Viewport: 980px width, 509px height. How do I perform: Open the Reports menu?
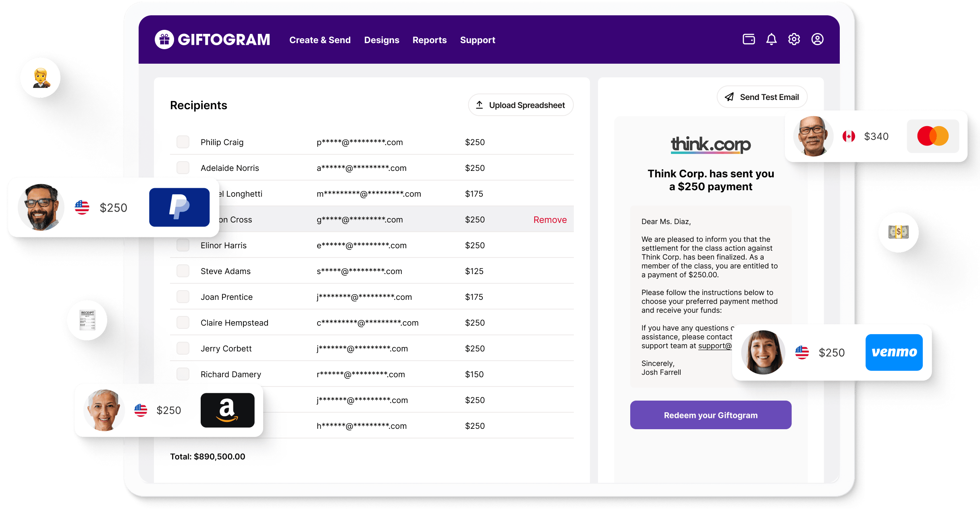[430, 40]
